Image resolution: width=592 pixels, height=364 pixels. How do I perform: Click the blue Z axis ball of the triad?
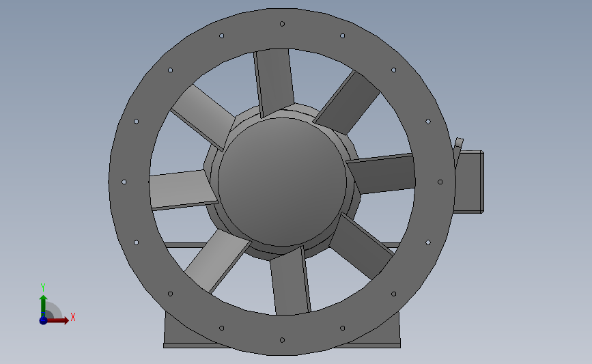click(43, 320)
